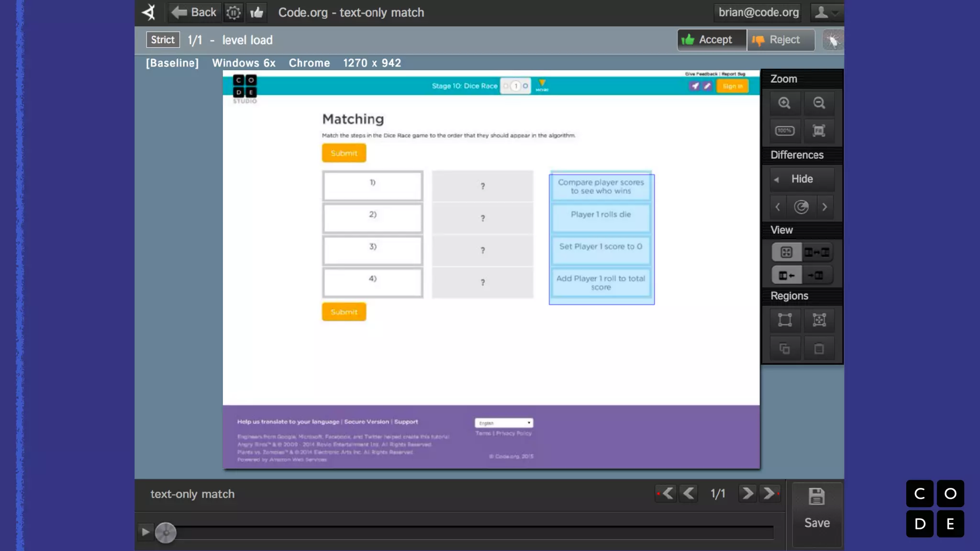Image resolution: width=980 pixels, height=551 pixels.
Task: Click answer slot 2)
Action: coord(373,218)
